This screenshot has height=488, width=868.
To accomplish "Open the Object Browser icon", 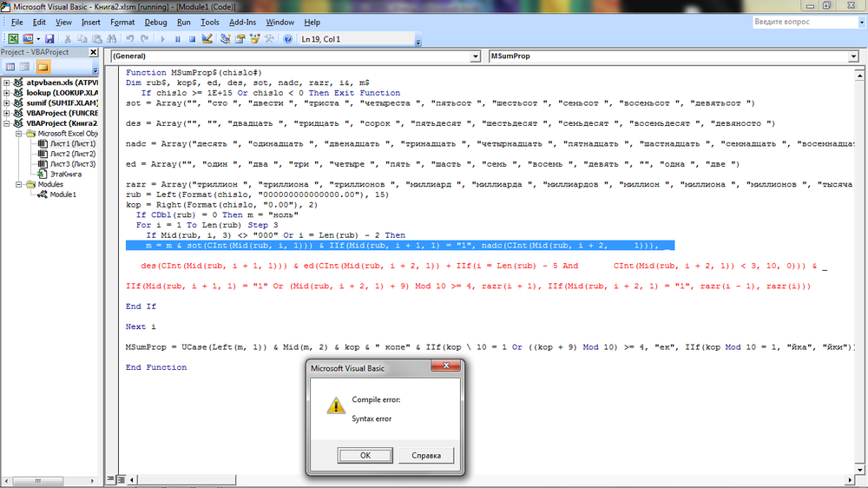I will (x=254, y=39).
